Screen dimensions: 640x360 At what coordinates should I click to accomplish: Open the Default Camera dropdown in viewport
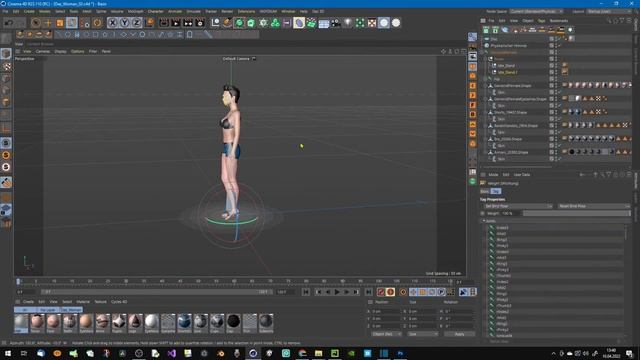239,59
